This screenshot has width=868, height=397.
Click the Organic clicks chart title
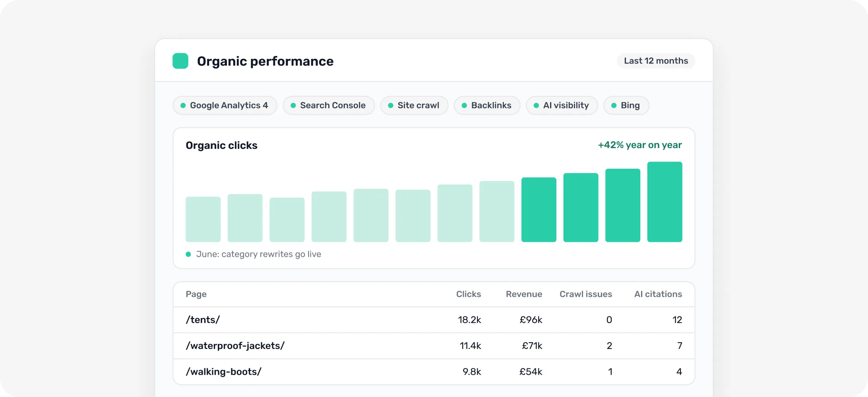click(221, 145)
